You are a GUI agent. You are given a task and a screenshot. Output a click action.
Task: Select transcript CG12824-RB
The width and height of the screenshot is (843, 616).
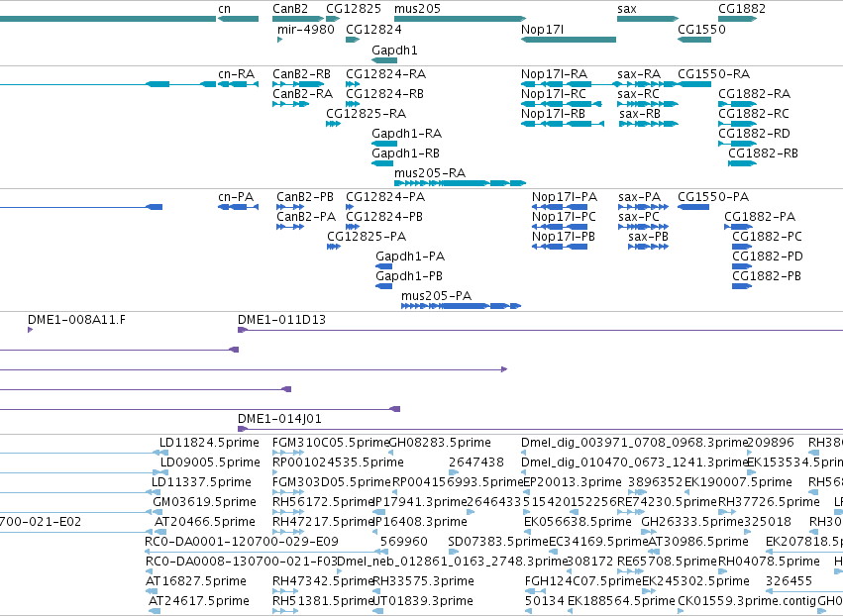click(x=353, y=104)
